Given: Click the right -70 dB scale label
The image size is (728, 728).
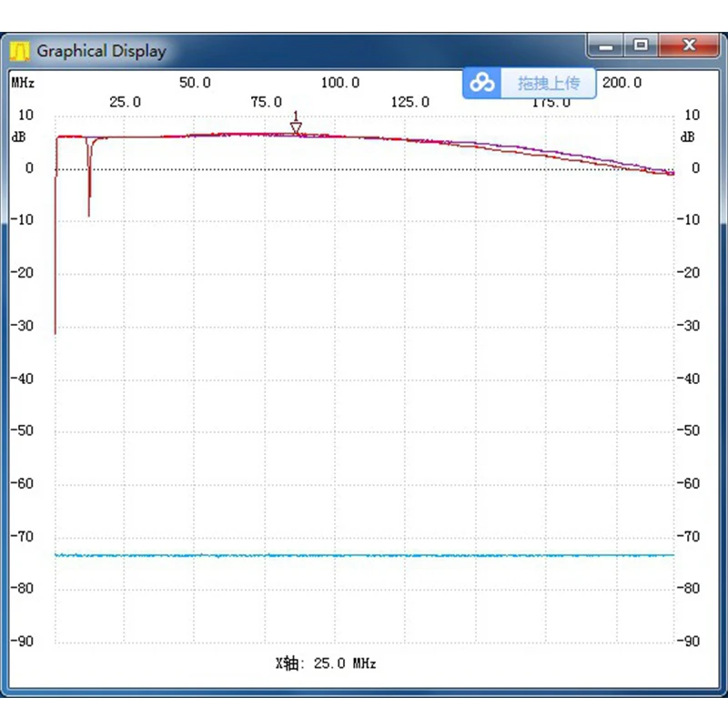Looking at the screenshot, I should point(689,536).
